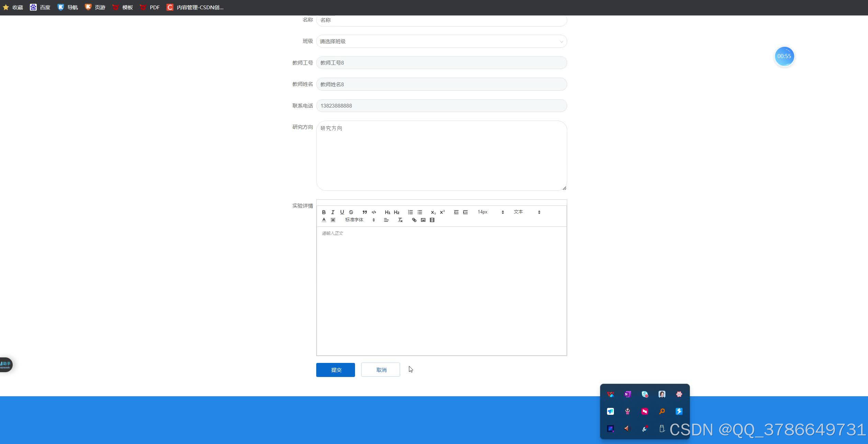Open the text color picker
This screenshot has width=868, height=444.
(324, 220)
